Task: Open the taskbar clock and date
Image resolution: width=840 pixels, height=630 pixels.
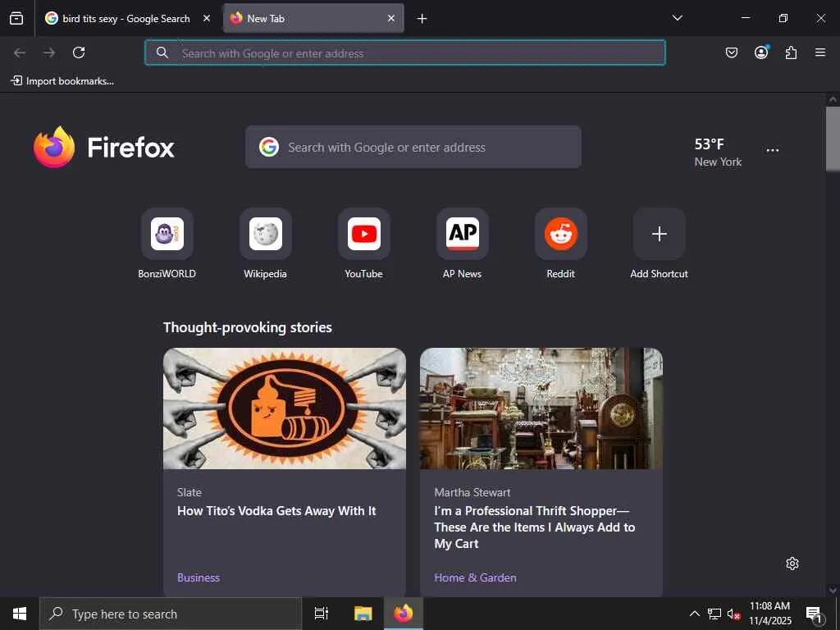Action: (x=769, y=614)
